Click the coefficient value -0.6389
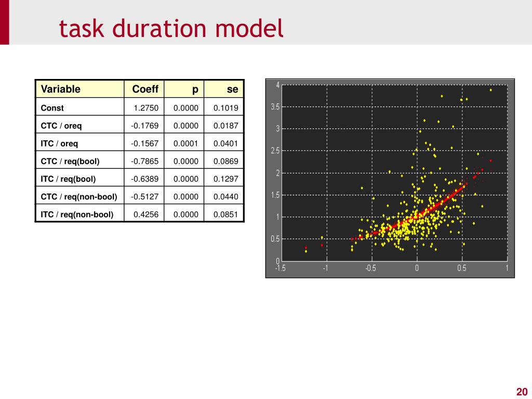This screenshot has height=399, width=532. (144, 179)
